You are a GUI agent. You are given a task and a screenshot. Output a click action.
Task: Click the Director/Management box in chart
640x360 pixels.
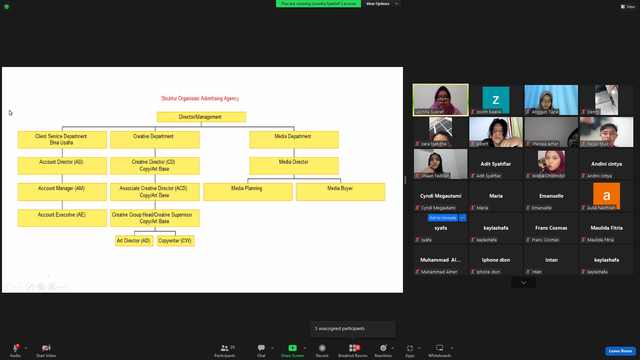[x=201, y=117]
